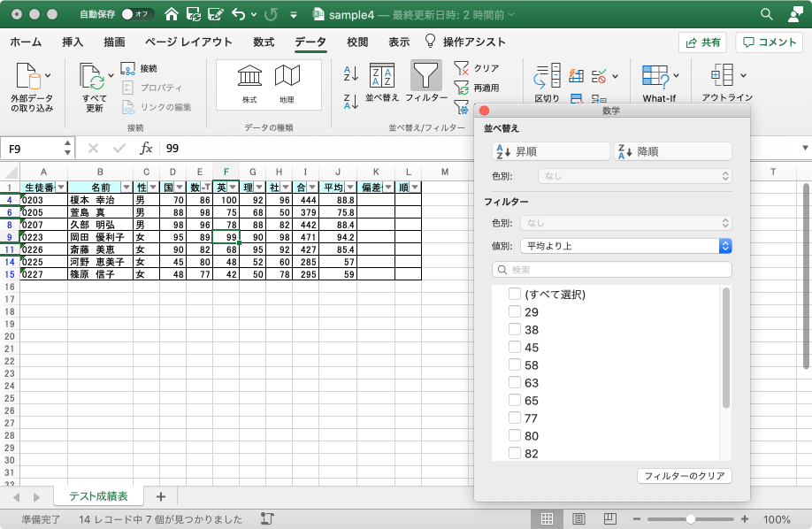Check the 77 checkbox
Image resolution: width=812 pixels, height=529 pixels.
(x=514, y=418)
